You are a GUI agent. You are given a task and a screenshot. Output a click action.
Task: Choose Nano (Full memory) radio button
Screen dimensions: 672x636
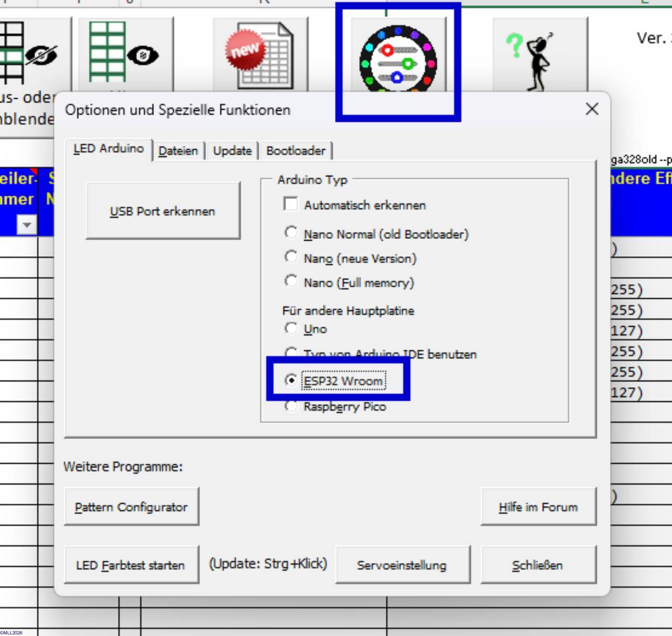tap(291, 281)
